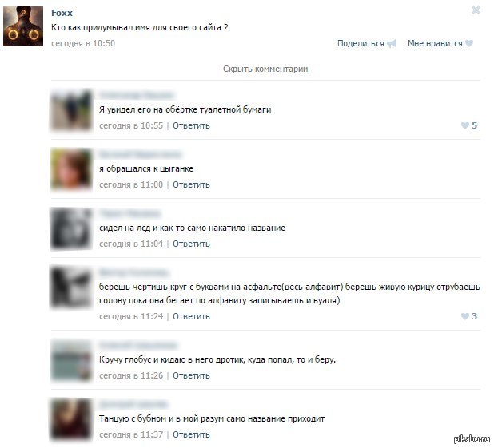The height and width of the screenshot is (448, 494).
Task: Open the Foxx author name link
Action: [62, 13]
